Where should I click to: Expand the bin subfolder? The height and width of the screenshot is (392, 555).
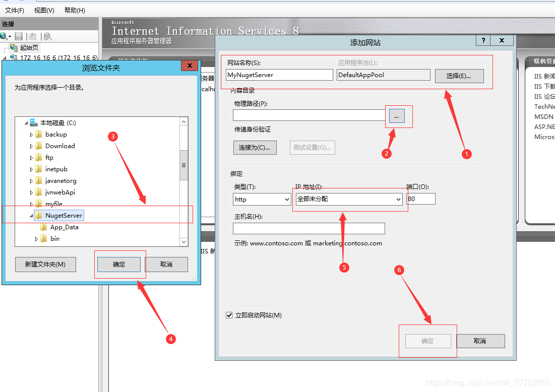click(36, 239)
